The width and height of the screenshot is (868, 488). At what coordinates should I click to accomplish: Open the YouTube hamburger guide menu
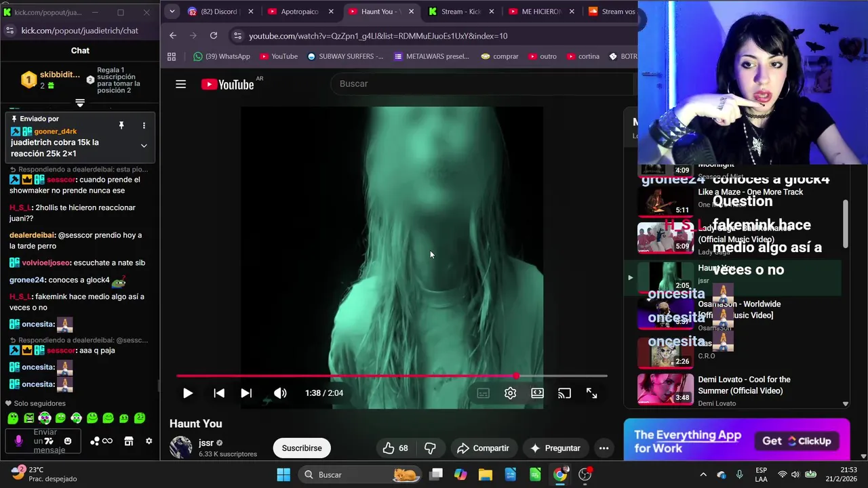(180, 84)
